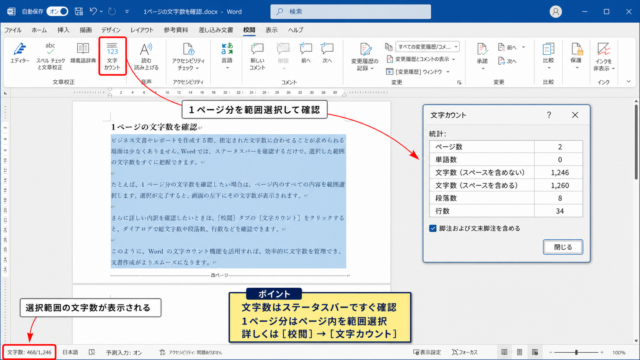Screen dimensions: 640x360
Task: Open the Protect (保護) menu
Action: [x=576, y=56]
